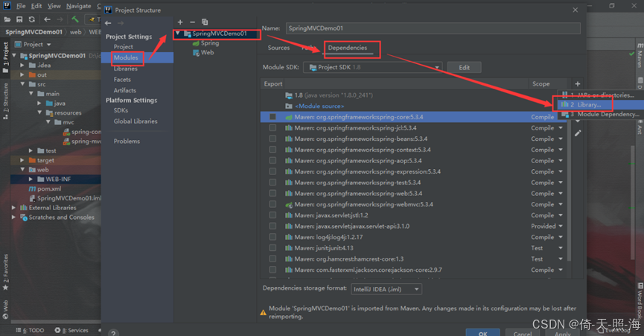Viewport: 644px width, 336px height.
Task: Select Global Libraries under Platform Settings
Action: [136, 121]
